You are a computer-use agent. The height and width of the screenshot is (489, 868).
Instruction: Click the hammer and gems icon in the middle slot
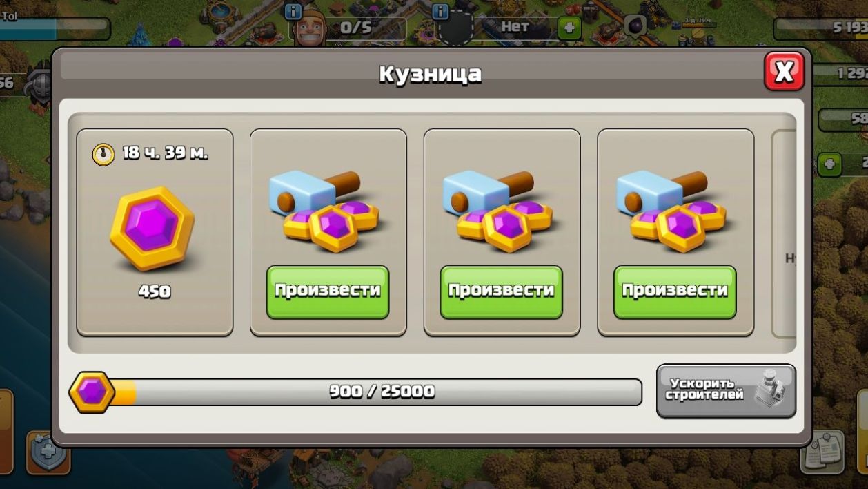[497, 210]
